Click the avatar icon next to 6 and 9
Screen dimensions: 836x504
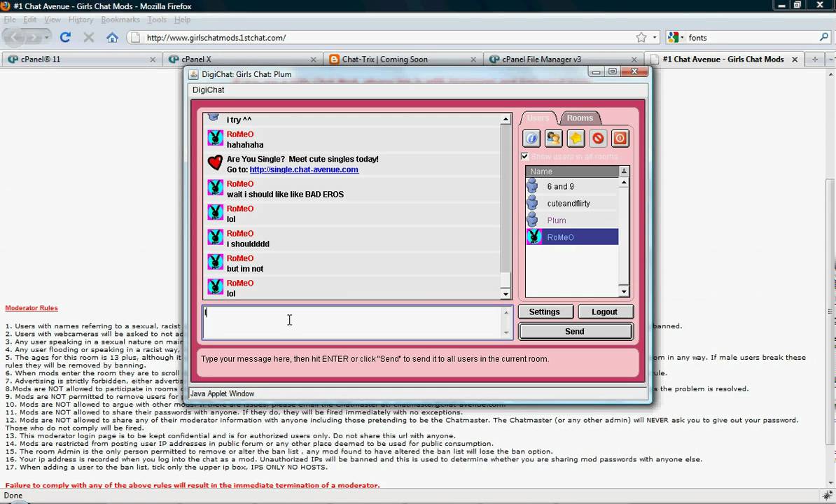click(x=532, y=186)
